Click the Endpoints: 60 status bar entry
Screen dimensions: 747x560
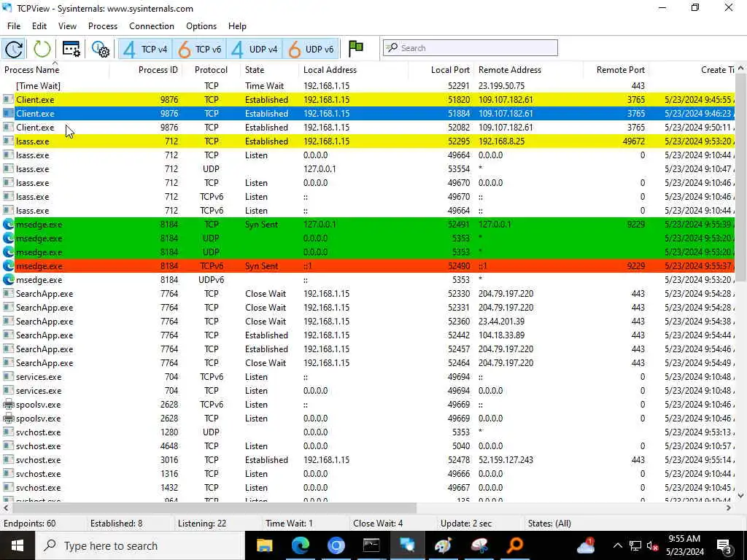tap(29, 524)
